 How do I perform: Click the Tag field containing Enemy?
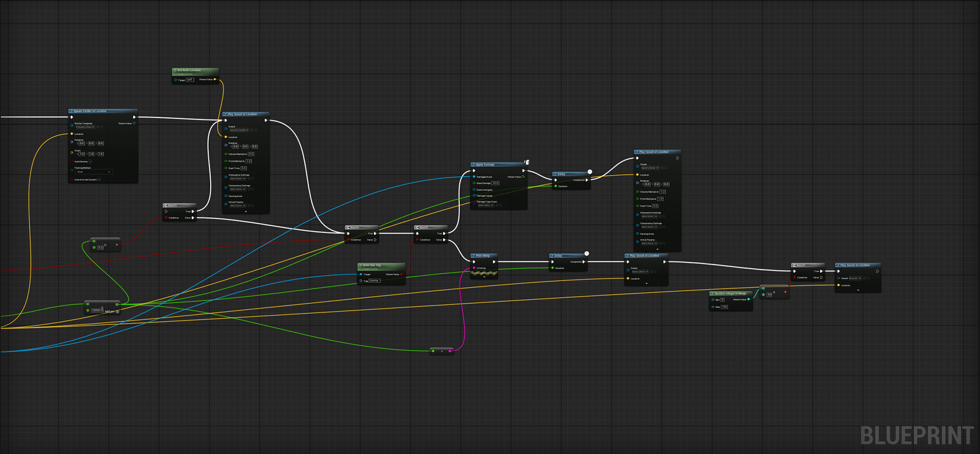click(375, 280)
